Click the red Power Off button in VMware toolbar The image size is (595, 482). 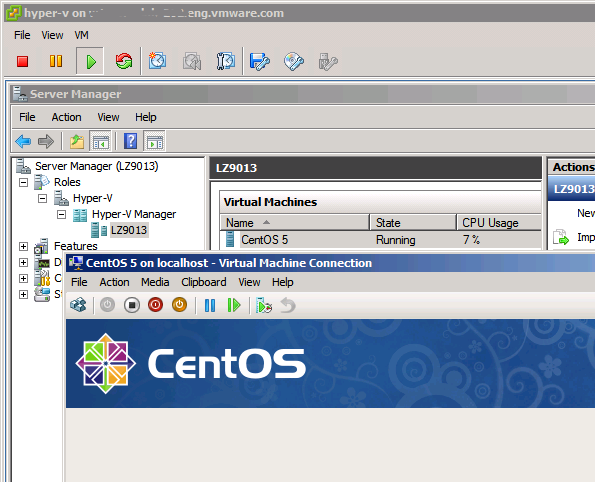pos(22,61)
